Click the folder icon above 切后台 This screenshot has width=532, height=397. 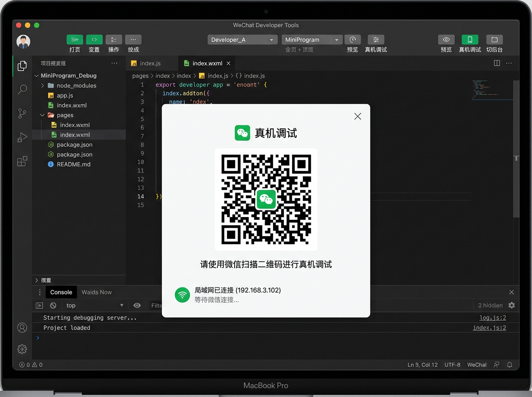[x=494, y=39]
